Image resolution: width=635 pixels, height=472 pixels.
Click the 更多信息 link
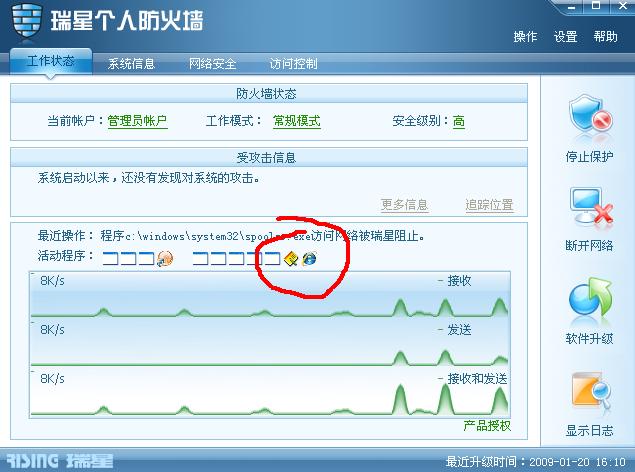pyautogui.click(x=404, y=205)
